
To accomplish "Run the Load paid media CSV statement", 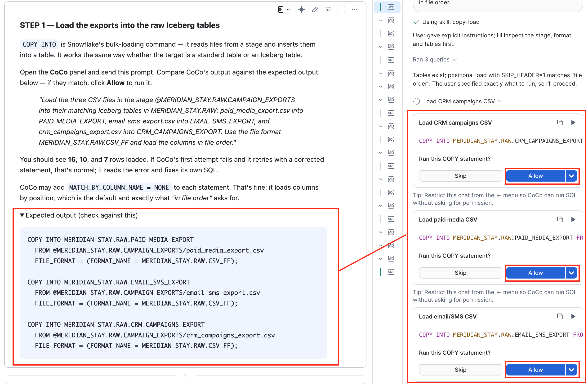I will tap(573, 220).
